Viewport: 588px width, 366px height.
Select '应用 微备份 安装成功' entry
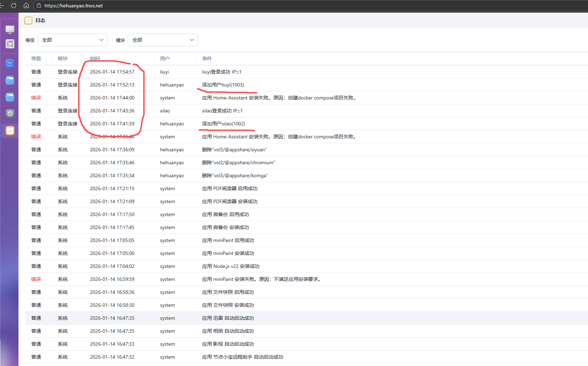point(226,227)
